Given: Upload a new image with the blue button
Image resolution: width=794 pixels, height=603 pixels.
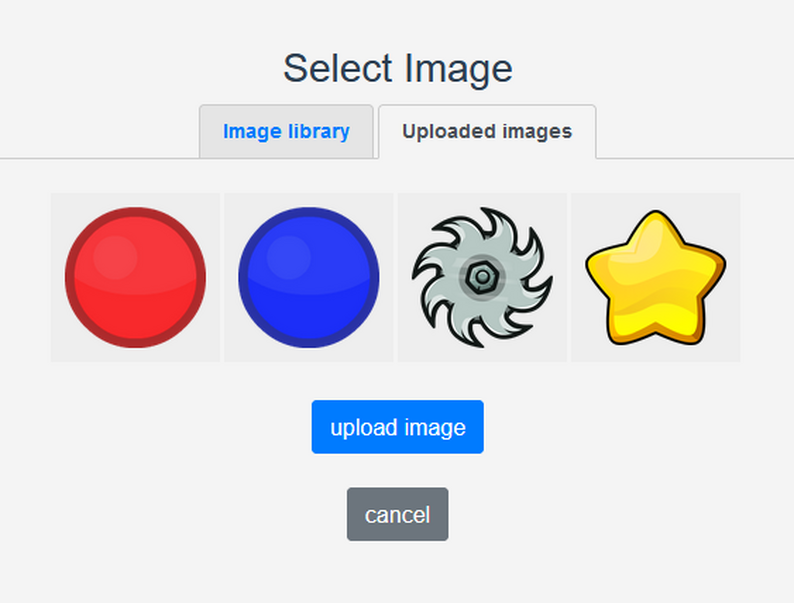Looking at the screenshot, I should 398,427.
